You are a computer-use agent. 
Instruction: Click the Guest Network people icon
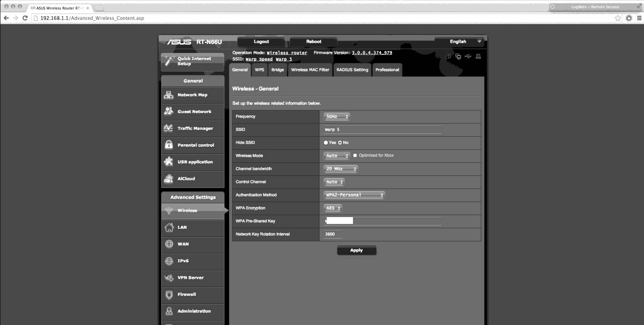[169, 112]
